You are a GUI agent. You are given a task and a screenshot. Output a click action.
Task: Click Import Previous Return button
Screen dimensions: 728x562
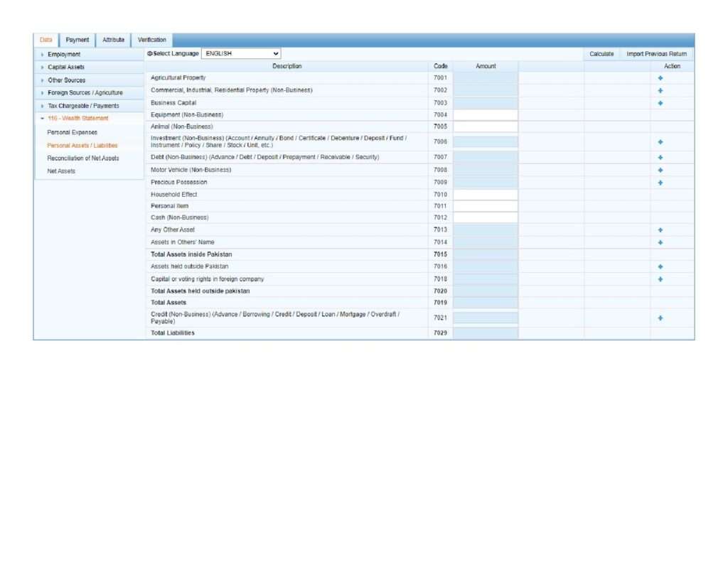click(x=656, y=53)
